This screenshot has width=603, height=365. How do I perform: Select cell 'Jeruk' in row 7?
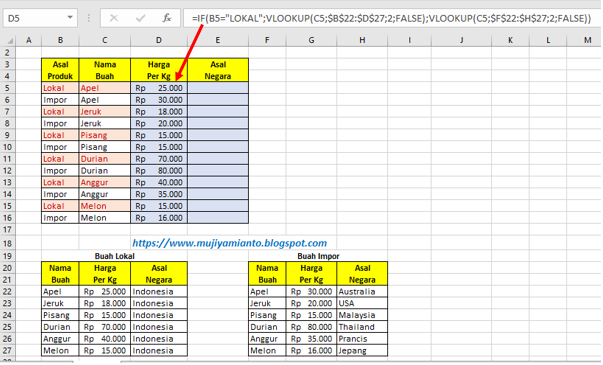105,112
